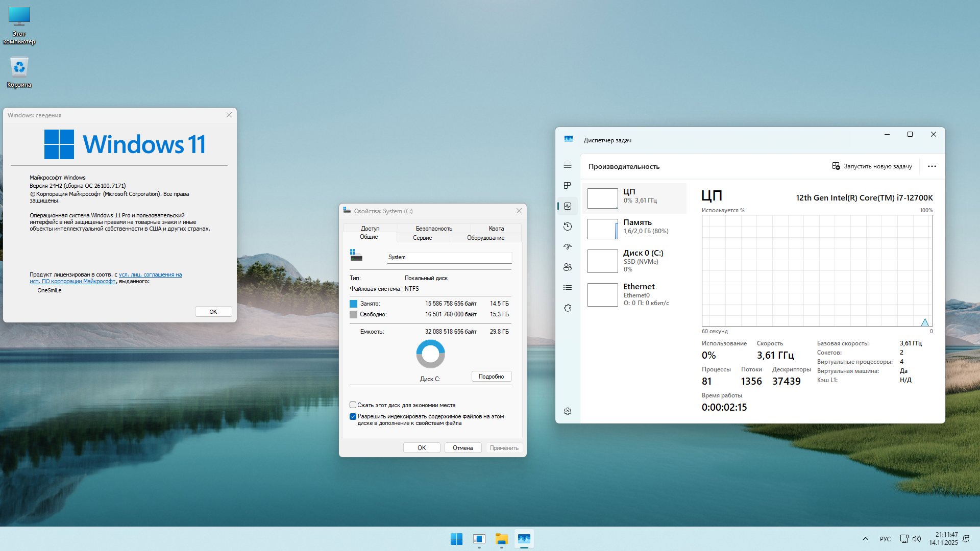Viewport: 980px width, 551px height.
Task: Open Users page icon in Task Manager
Action: pyautogui.click(x=568, y=267)
